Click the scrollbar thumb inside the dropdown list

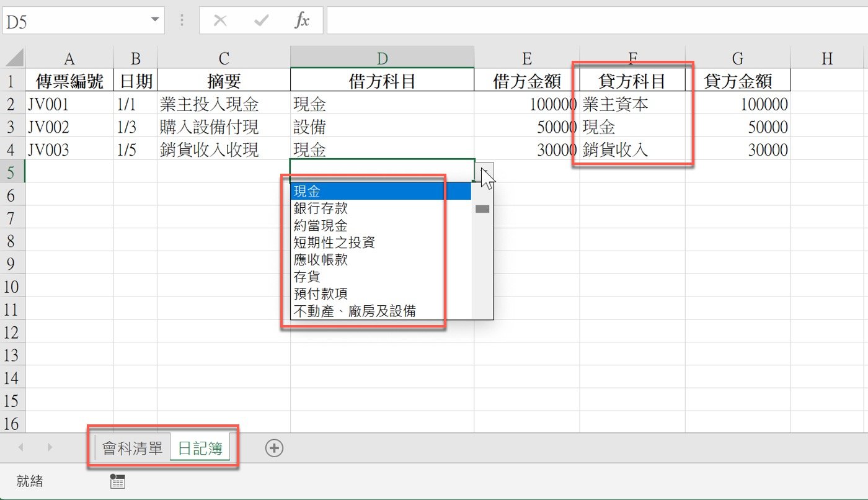point(482,209)
